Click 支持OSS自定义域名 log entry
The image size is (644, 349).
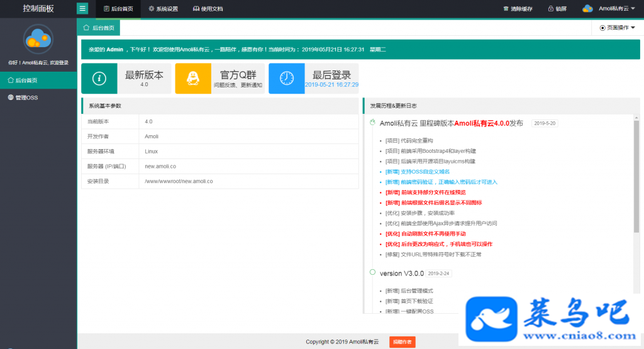[x=418, y=172]
